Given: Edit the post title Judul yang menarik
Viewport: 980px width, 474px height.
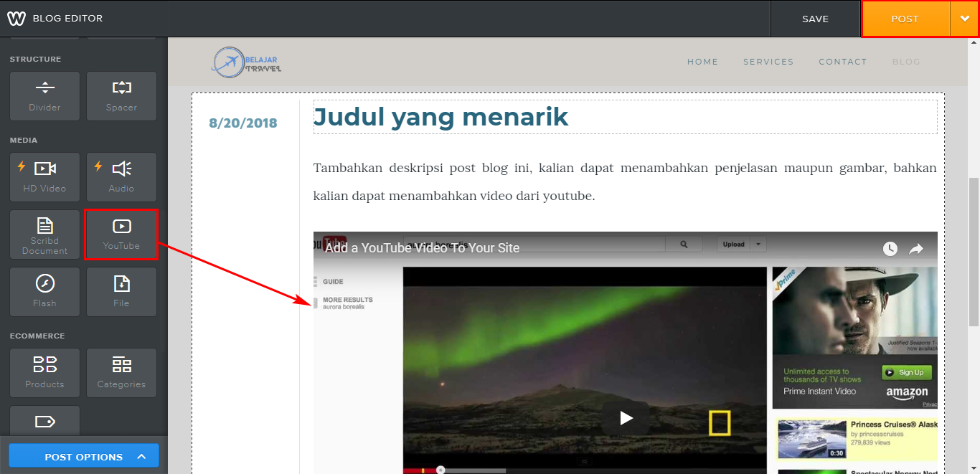Looking at the screenshot, I should tap(625, 117).
